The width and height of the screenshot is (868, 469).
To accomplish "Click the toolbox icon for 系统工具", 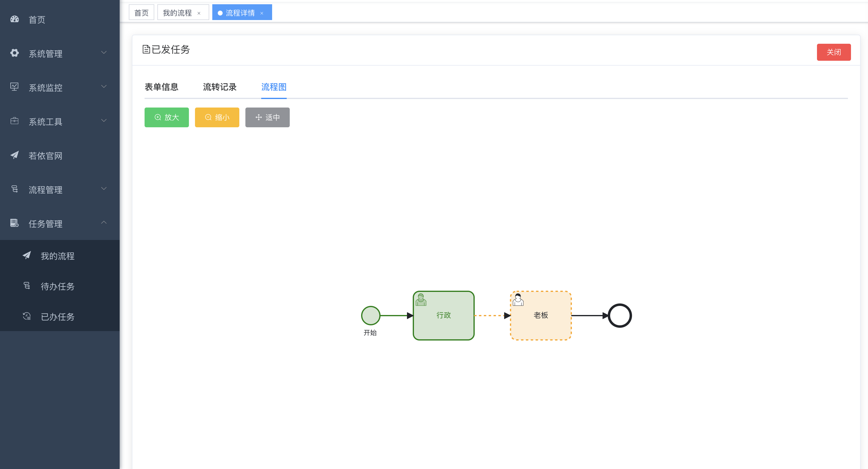I will (15, 121).
